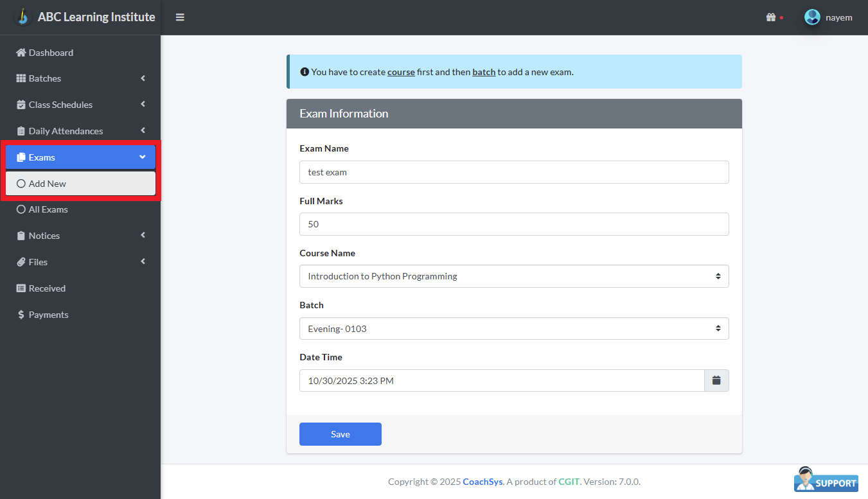Select All Exams in sidebar
The width and height of the screenshot is (868, 499).
(x=48, y=209)
